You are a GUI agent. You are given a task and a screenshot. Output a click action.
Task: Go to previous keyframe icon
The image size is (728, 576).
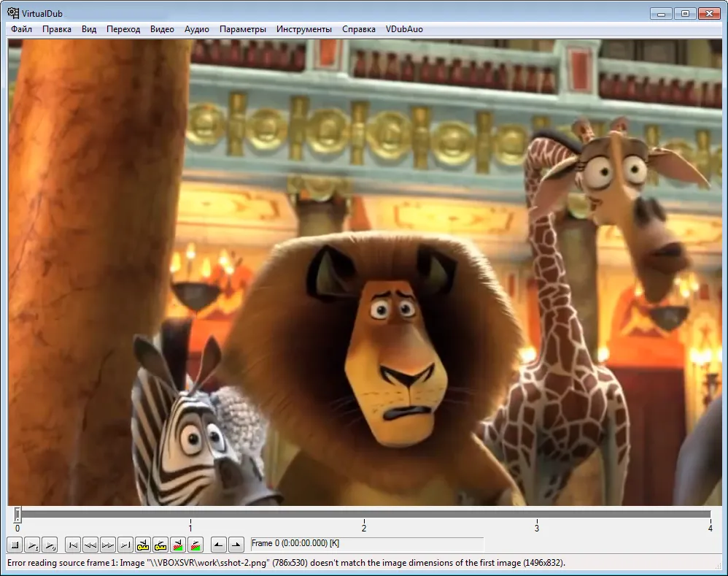click(x=143, y=545)
